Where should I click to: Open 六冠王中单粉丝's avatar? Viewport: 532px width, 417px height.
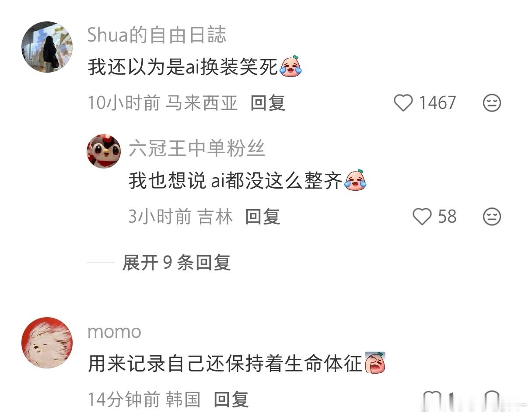point(104,151)
